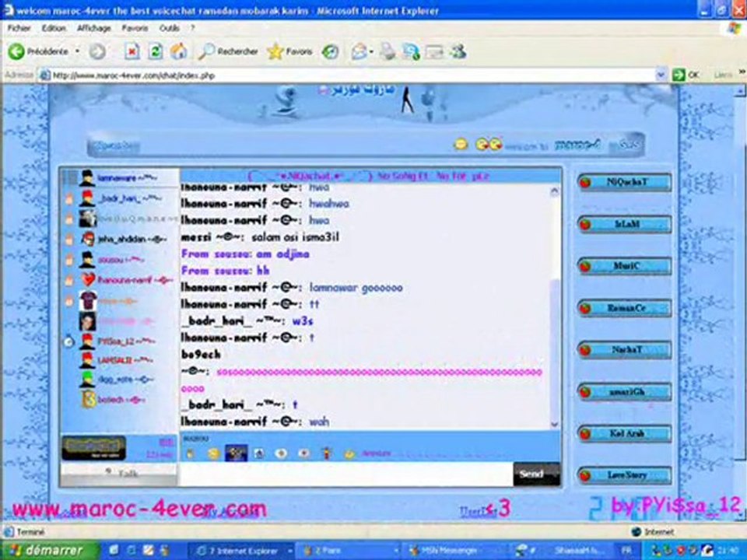The height and width of the screenshot is (560, 747).
Task: Join the Kol Arab room
Action: 625,434
